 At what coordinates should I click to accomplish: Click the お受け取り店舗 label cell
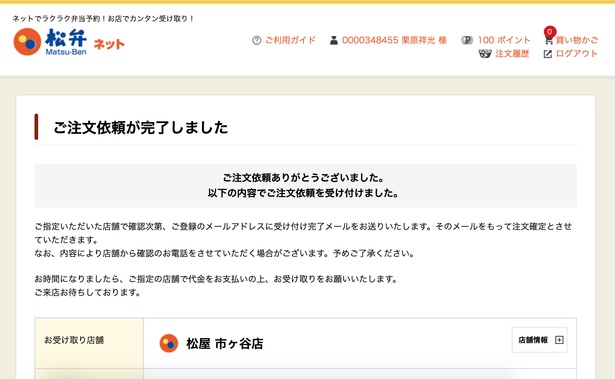(x=89, y=343)
